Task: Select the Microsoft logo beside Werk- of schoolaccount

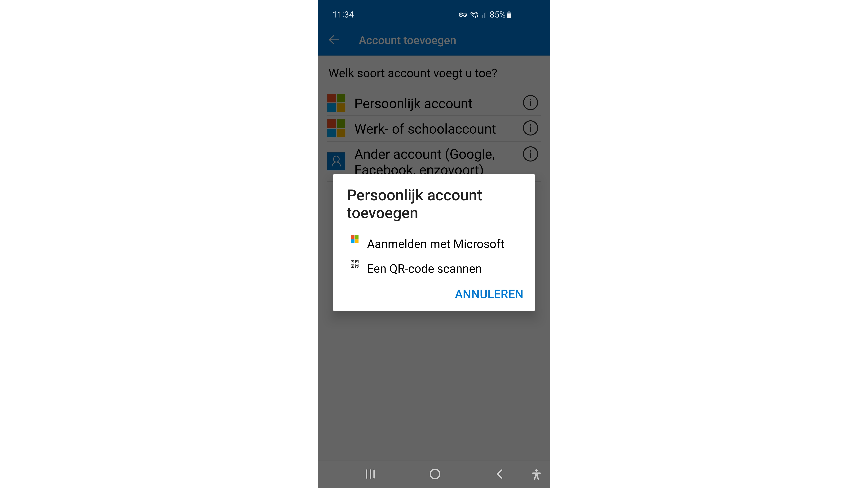Action: [336, 128]
